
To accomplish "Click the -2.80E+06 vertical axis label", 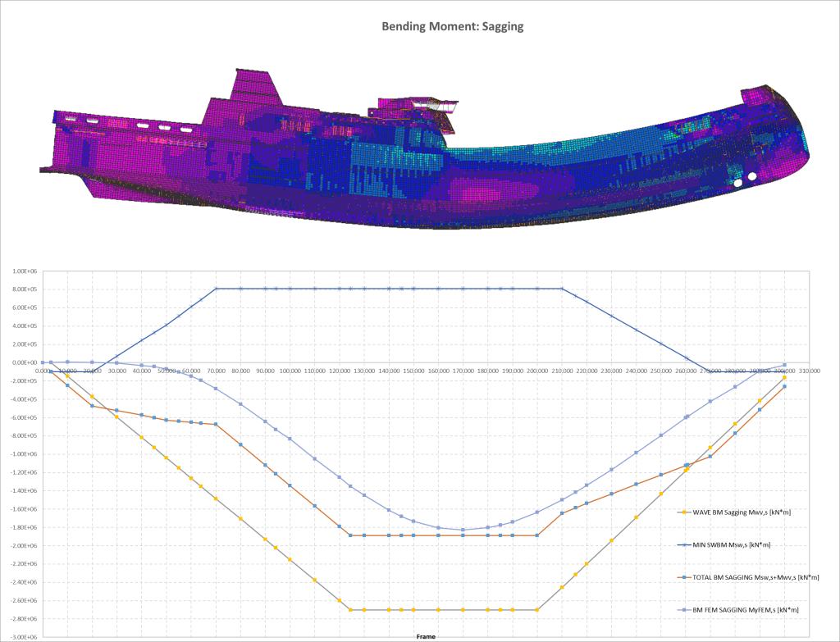I will coord(24,620).
